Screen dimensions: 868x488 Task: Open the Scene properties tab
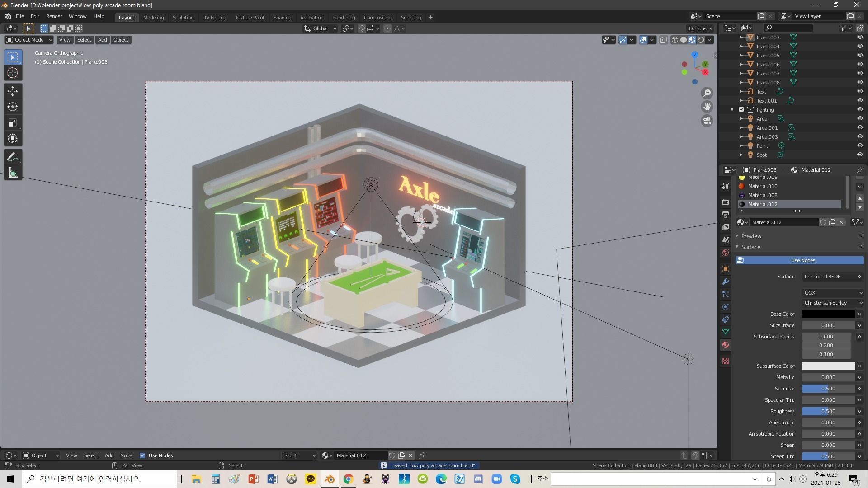726,240
